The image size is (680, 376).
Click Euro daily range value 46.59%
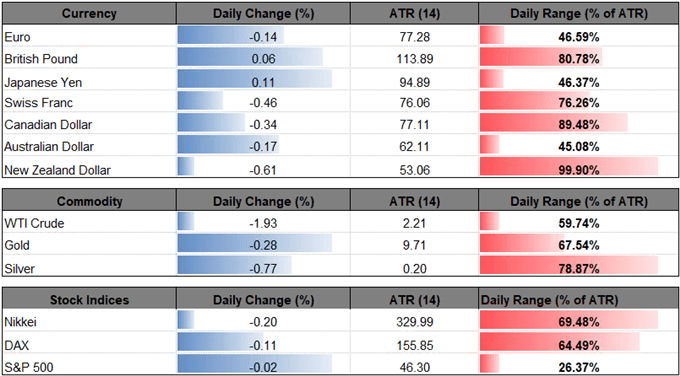click(579, 37)
